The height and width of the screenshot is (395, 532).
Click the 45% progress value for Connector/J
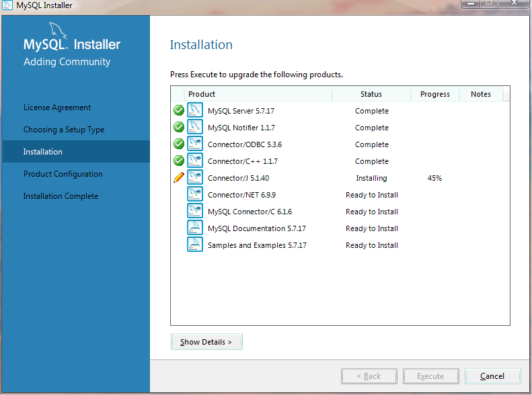[434, 178]
